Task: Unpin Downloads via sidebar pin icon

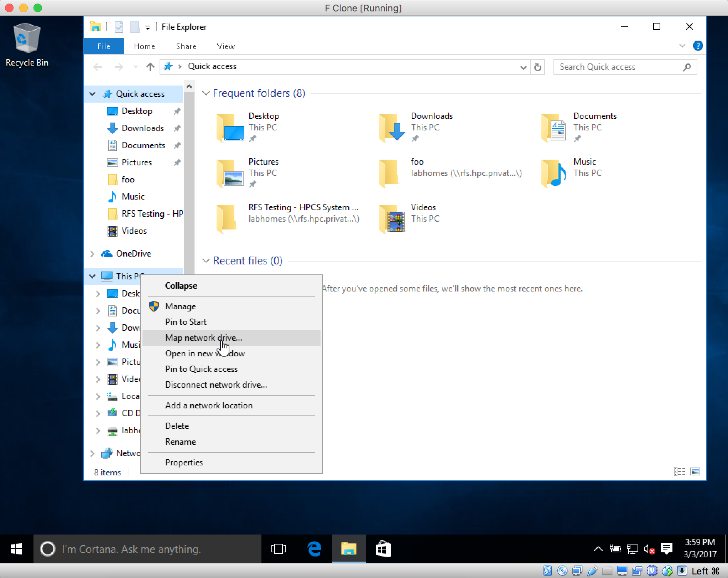Action: point(177,128)
